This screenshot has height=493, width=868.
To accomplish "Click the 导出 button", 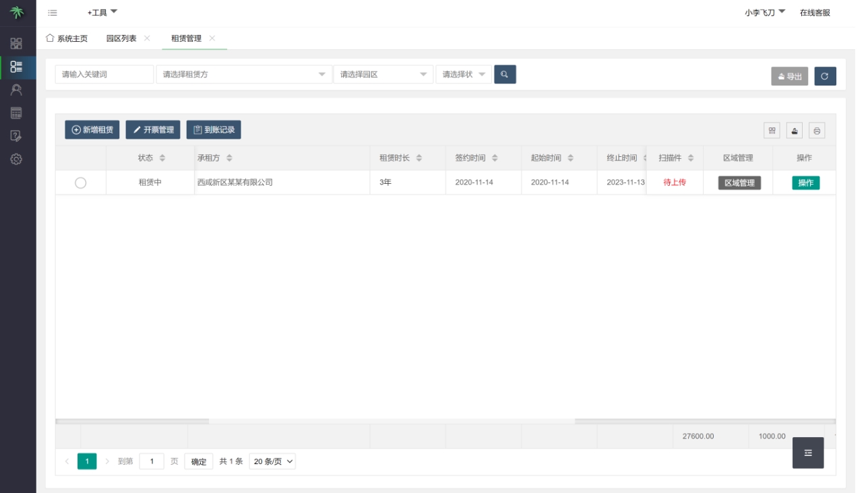I will point(790,76).
